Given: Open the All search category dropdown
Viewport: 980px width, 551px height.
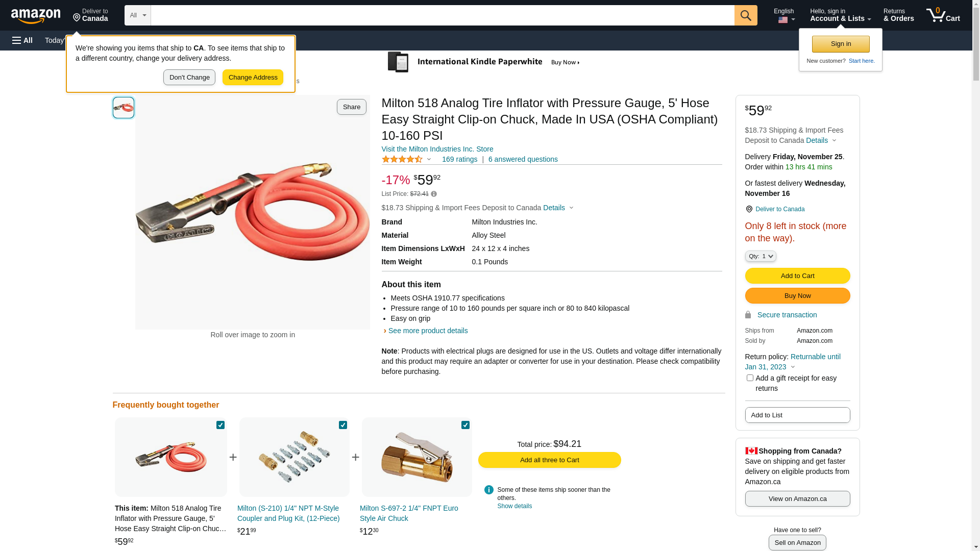Looking at the screenshot, I should coord(138,15).
